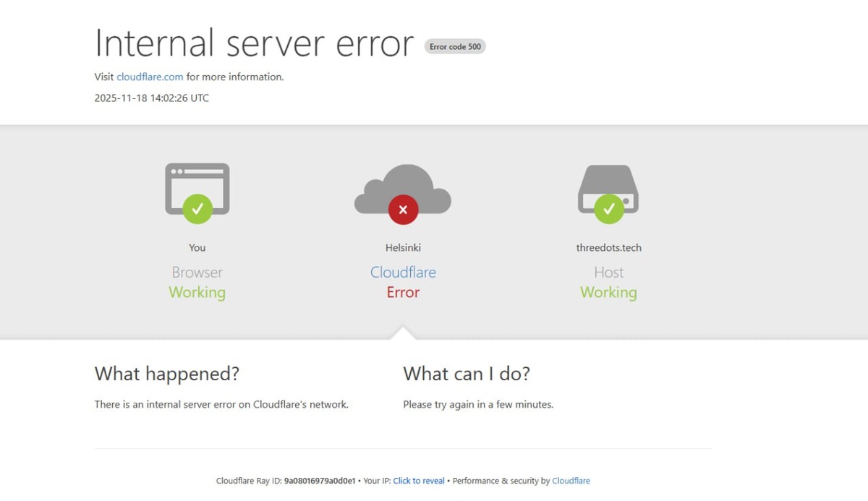The image size is (868, 501).
Task: Click the You label under browser icon
Action: tap(197, 247)
